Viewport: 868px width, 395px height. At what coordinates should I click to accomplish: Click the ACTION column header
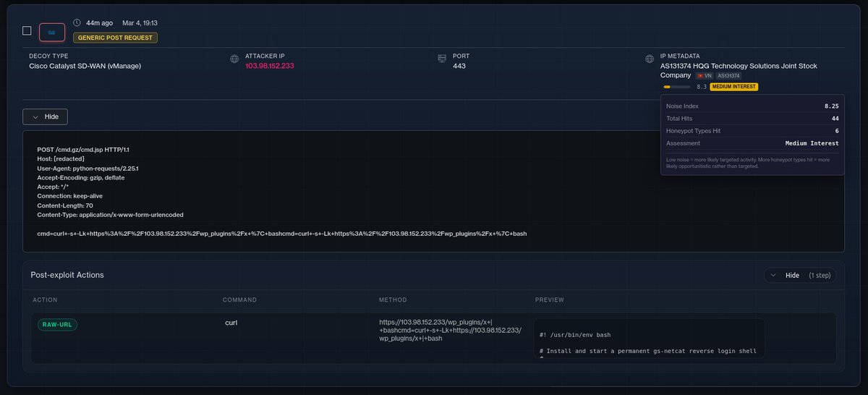pos(45,300)
